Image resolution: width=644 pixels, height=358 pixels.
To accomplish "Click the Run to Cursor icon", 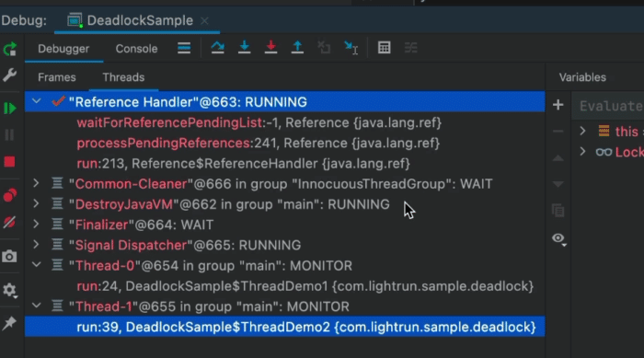I will 351,48.
